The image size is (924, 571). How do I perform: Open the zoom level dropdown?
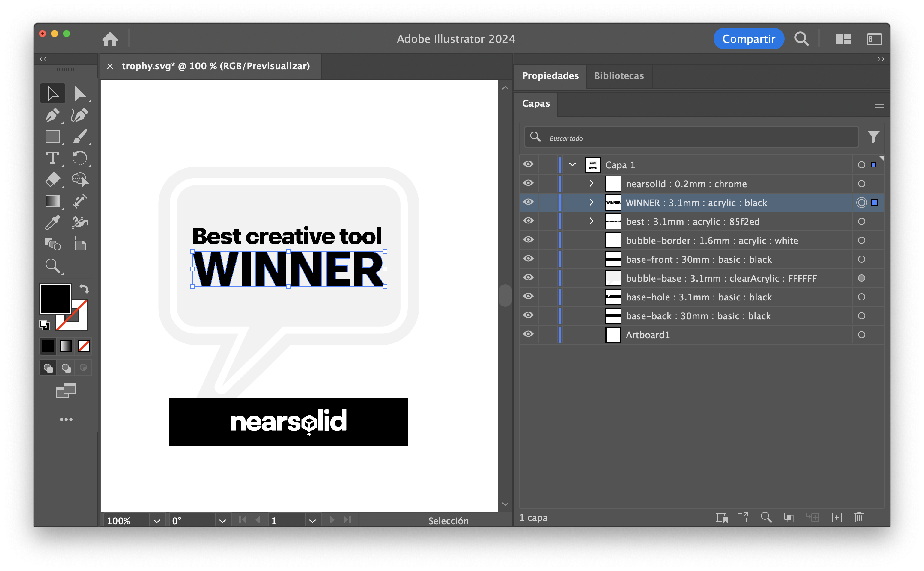[x=157, y=521]
